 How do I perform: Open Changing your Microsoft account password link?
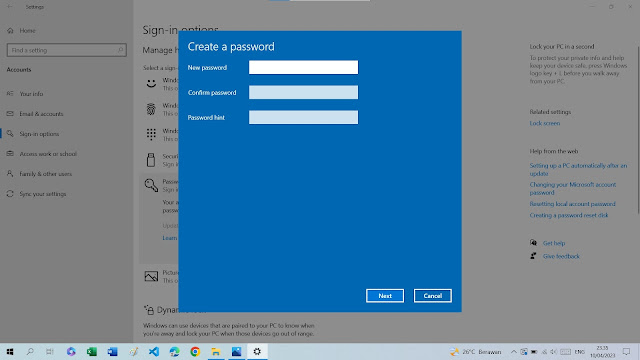click(573, 189)
